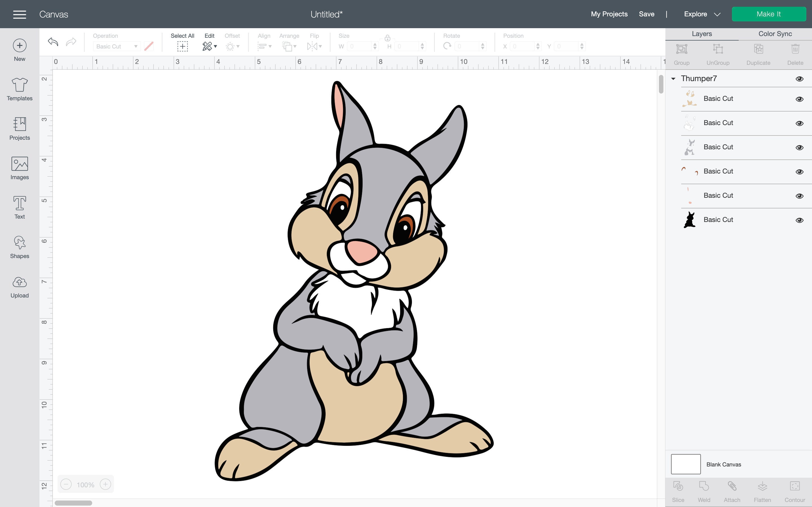Switch to the Color Sync tab
812x507 pixels.
775,34
